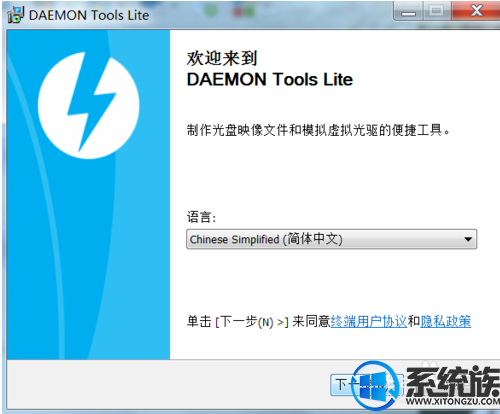Click the DAEMON Tools Lite title bar text
The width and height of the screenshot is (500, 414).
click(89, 15)
